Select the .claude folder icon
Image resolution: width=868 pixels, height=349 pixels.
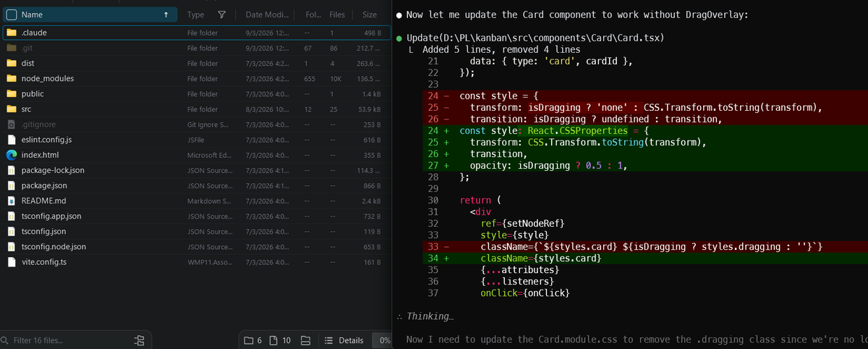(x=12, y=33)
